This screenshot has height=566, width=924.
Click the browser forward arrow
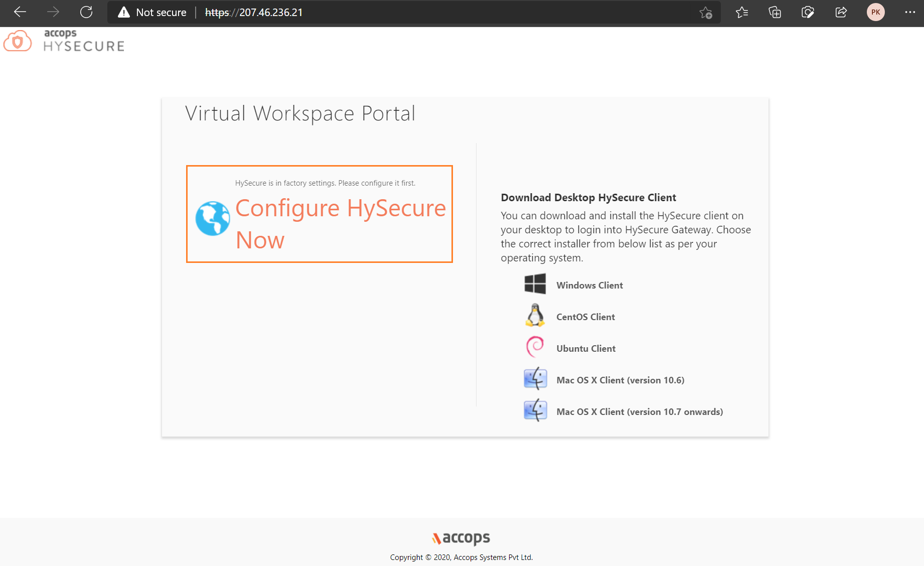(53, 12)
